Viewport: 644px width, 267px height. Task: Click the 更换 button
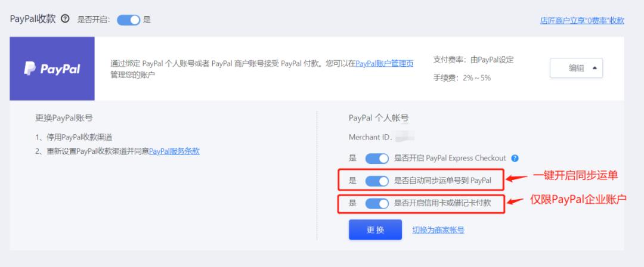[376, 229]
